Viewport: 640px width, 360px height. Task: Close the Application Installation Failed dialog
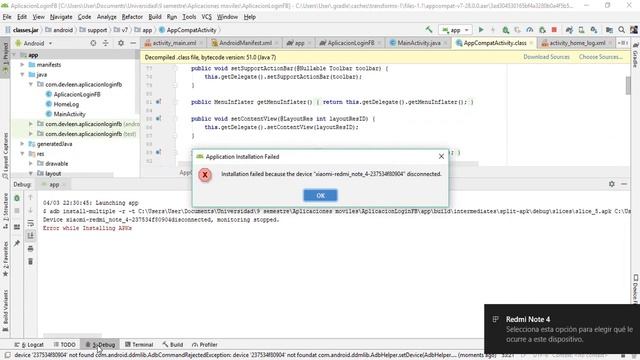click(441, 156)
